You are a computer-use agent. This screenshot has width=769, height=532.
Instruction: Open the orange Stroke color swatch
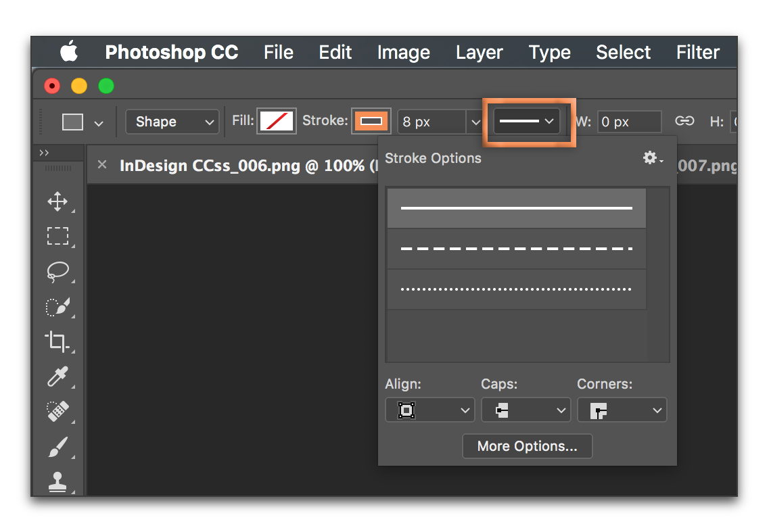click(371, 122)
